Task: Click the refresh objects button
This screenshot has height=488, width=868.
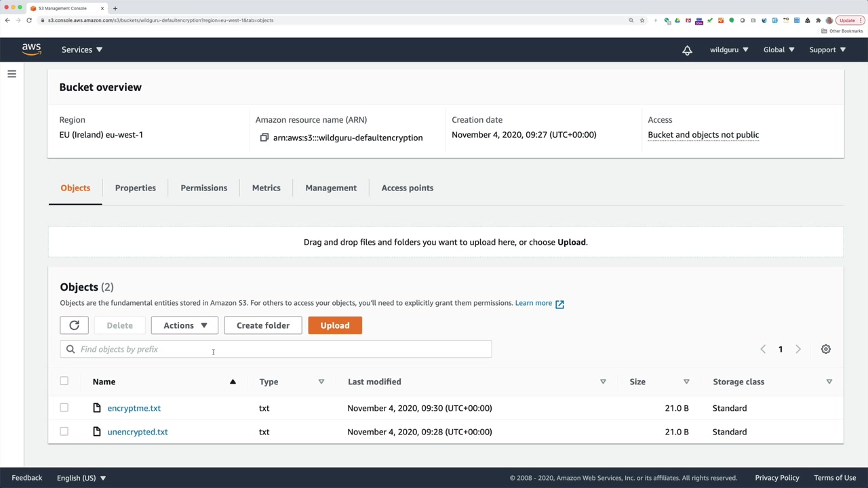Action: tap(74, 325)
